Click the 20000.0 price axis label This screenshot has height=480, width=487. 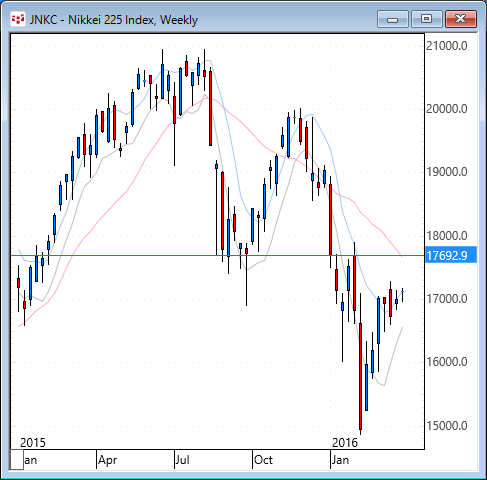click(x=447, y=109)
